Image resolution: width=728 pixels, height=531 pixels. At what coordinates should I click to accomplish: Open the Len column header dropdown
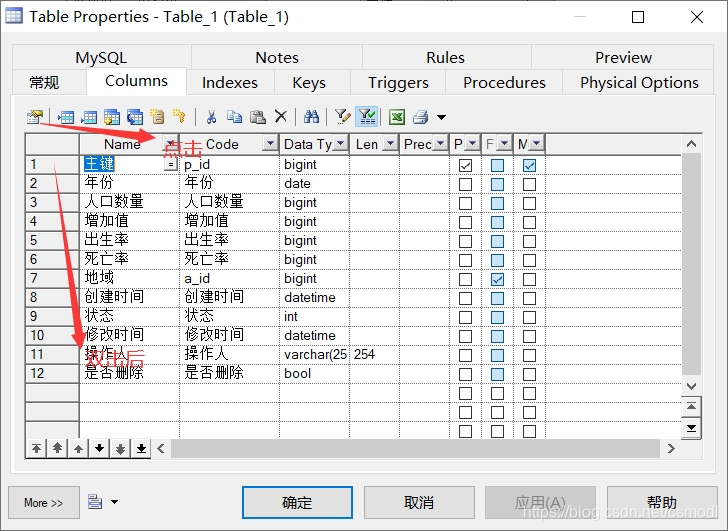point(390,144)
